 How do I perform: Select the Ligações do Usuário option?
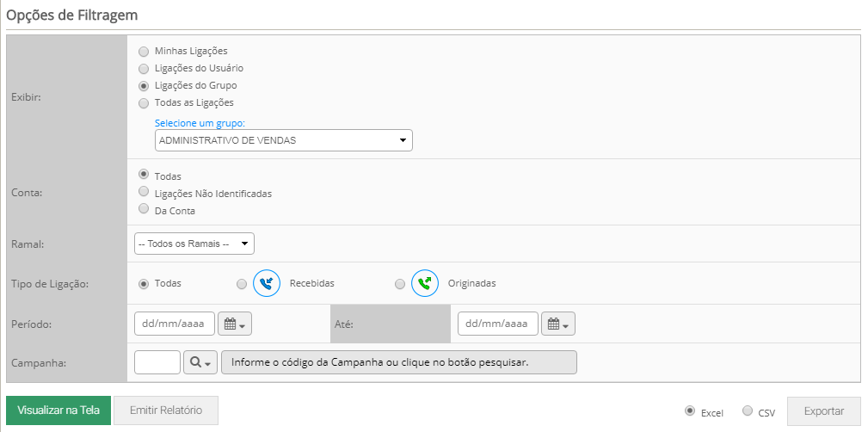[x=144, y=69]
